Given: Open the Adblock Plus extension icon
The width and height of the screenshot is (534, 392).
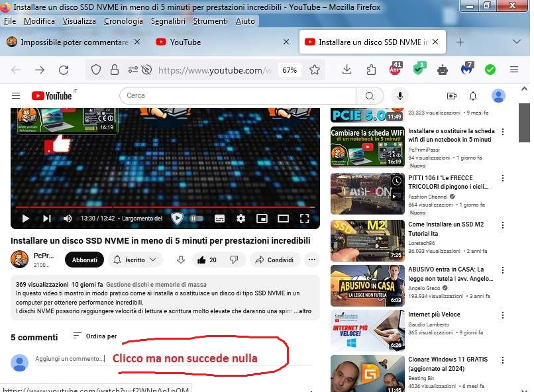Looking at the screenshot, I should click(396, 68).
